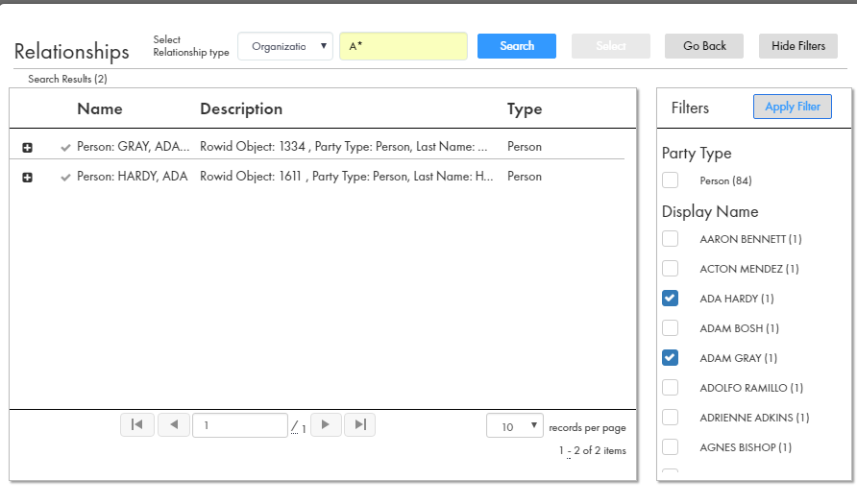Click the disabled Select button
Screen dimensions: 857x504
point(611,46)
